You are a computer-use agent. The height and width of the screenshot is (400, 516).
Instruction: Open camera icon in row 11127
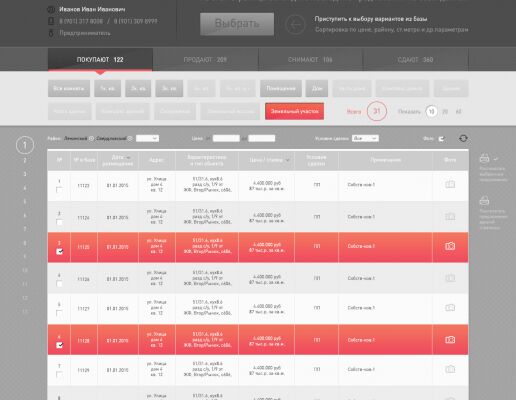[450, 307]
